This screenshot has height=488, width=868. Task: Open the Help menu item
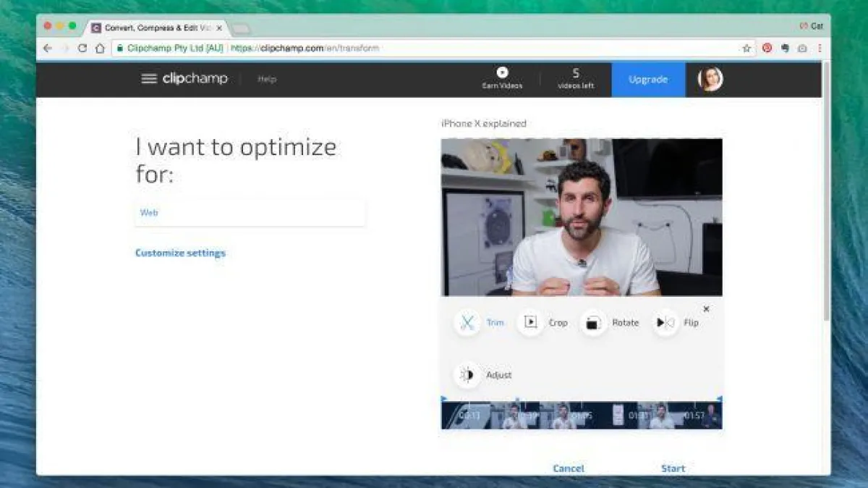click(x=267, y=79)
